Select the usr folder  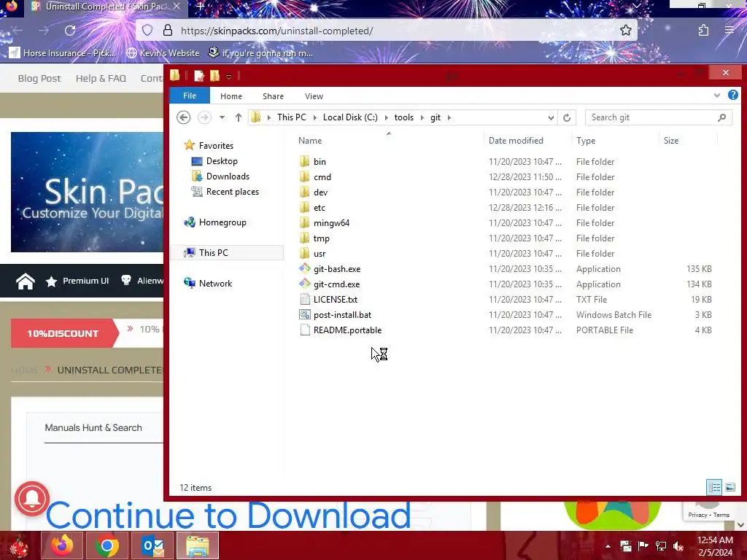[320, 253]
